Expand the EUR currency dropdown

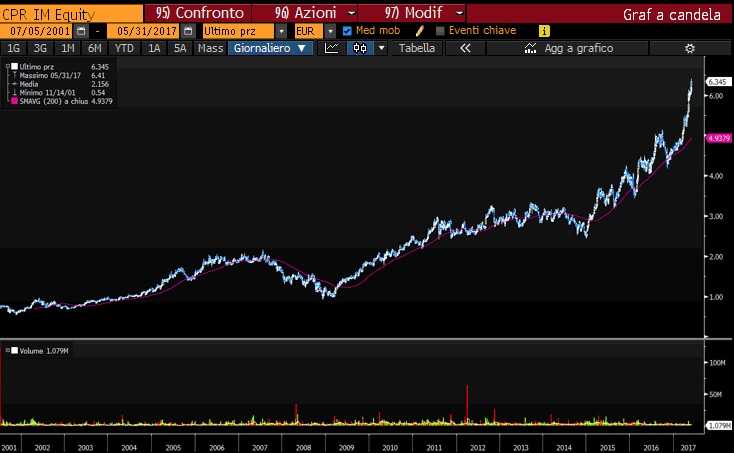330,31
